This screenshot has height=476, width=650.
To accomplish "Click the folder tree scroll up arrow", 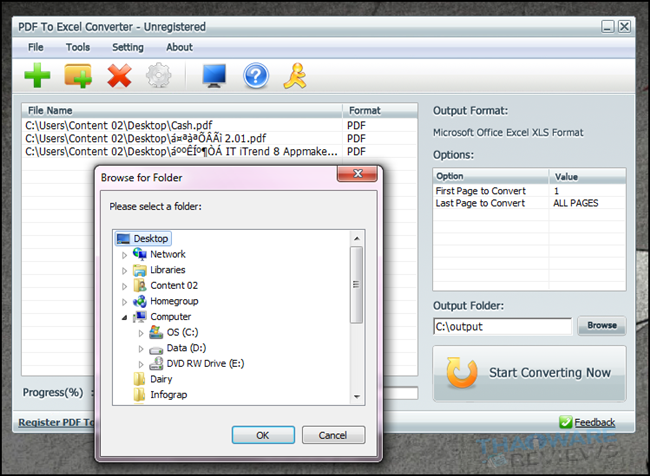I will coord(357,238).
